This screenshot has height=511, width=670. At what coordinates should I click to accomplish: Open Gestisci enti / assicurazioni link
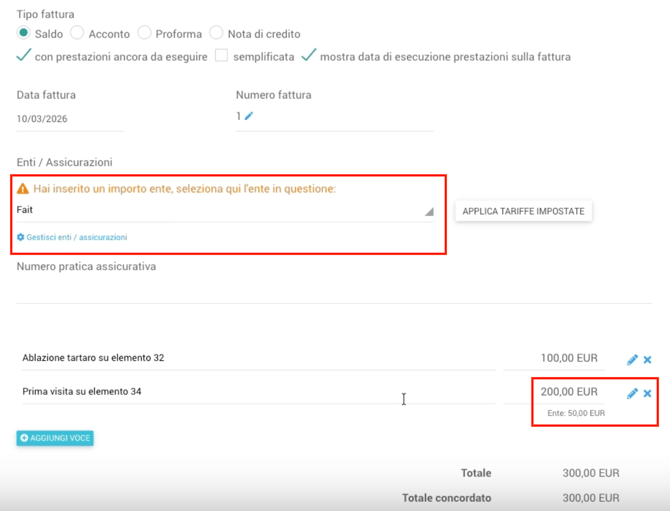77,238
